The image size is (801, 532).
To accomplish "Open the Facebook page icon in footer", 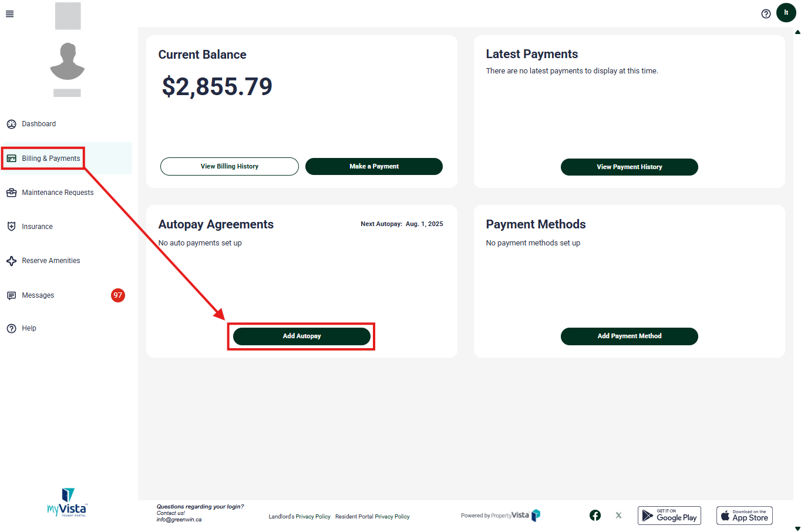I will tap(595, 516).
